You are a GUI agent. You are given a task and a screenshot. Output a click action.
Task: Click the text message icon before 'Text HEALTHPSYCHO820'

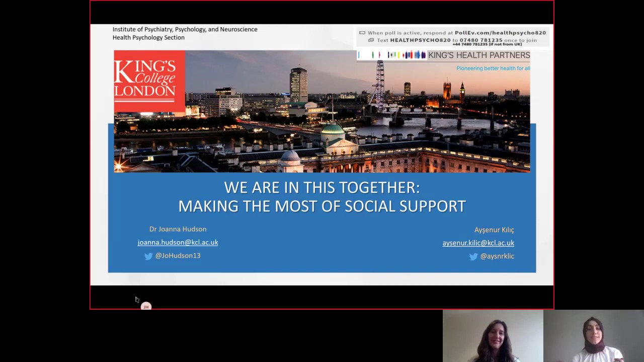click(x=371, y=40)
